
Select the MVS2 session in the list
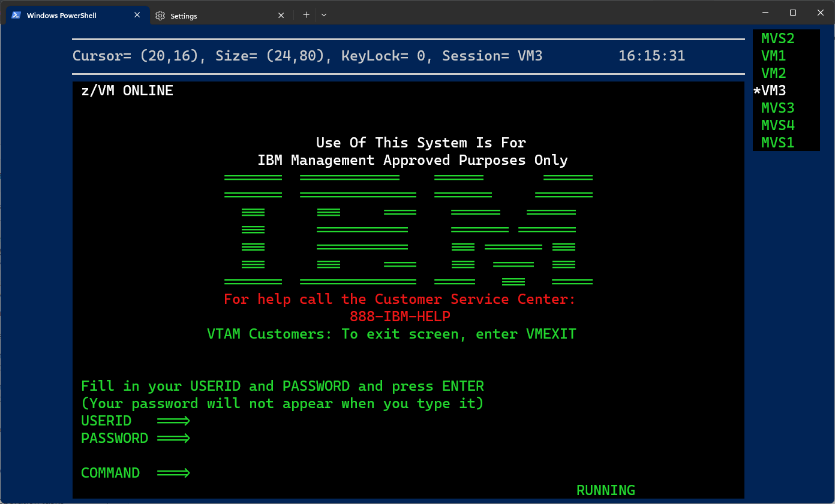[x=778, y=38]
